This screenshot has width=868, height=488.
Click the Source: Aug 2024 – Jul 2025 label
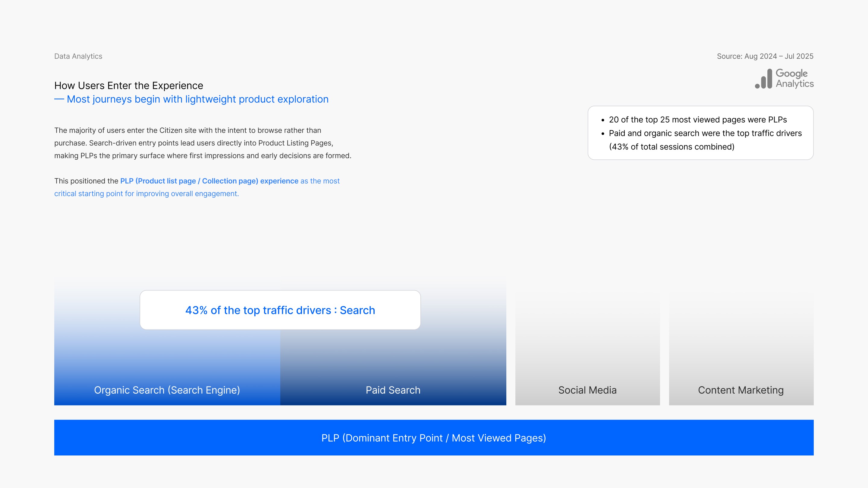click(x=765, y=56)
